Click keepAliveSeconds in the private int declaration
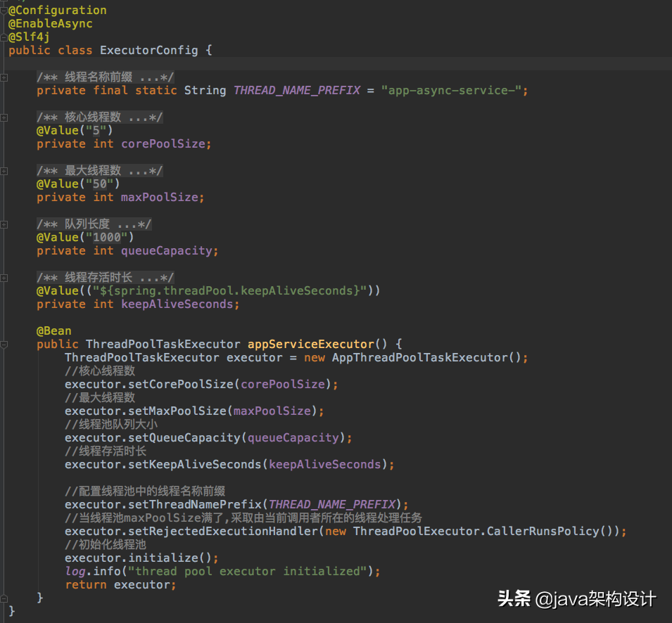The width and height of the screenshot is (672, 623). coord(177,304)
